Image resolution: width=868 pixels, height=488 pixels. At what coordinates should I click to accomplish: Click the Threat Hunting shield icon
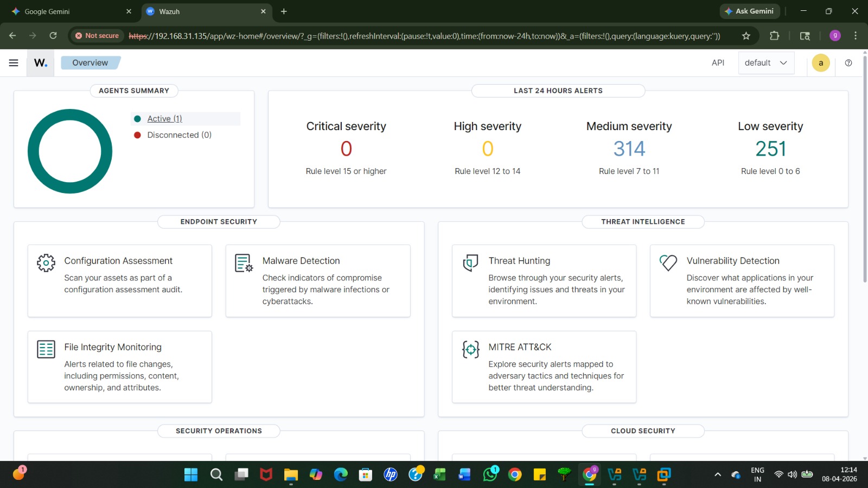(x=470, y=263)
